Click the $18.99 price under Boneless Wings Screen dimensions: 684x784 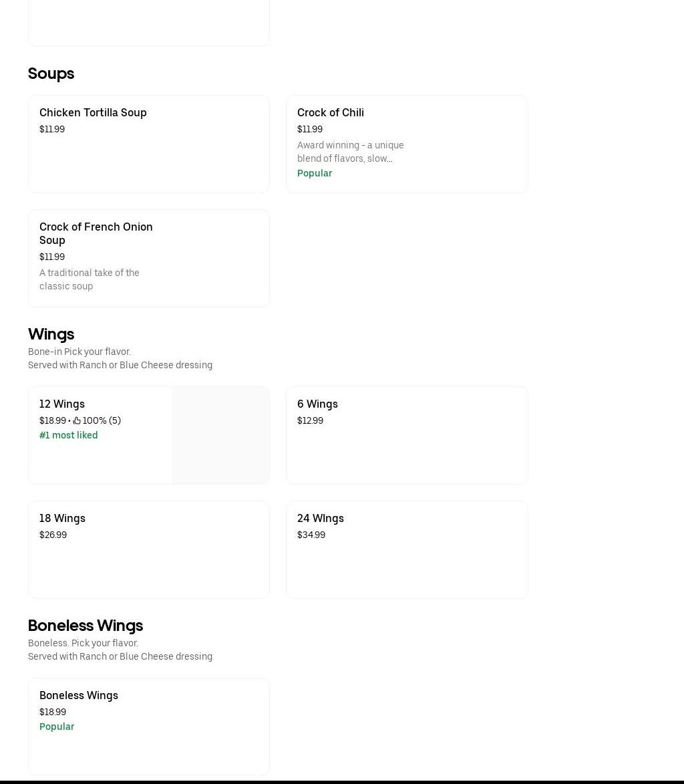pos(53,712)
